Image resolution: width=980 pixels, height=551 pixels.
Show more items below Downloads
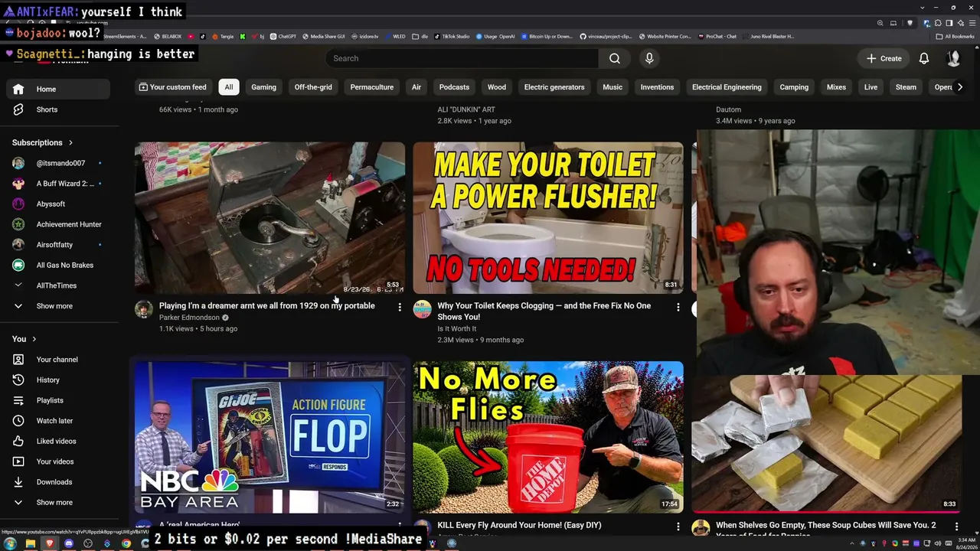pyautogui.click(x=58, y=503)
